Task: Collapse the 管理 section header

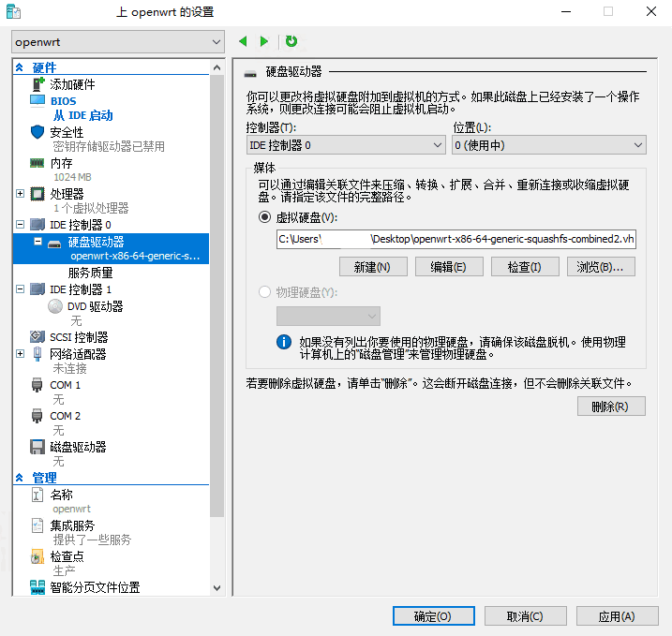Action: click(x=20, y=478)
